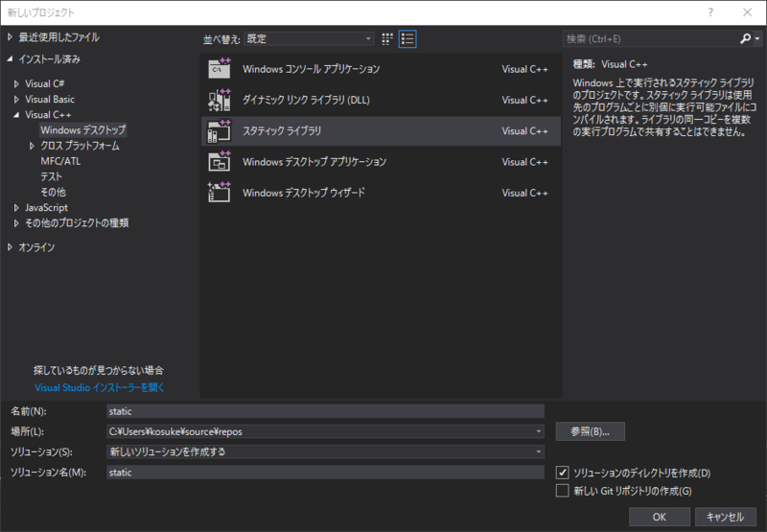Viewport: 767px width, 532px height.
Task: Collapse the Visual C++ node
Action: 16,115
